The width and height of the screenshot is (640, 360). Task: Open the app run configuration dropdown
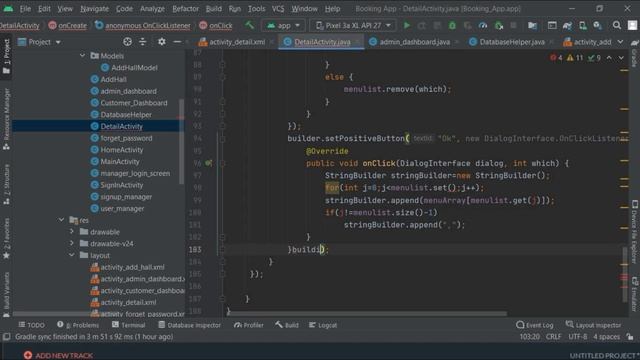click(283, 25)
